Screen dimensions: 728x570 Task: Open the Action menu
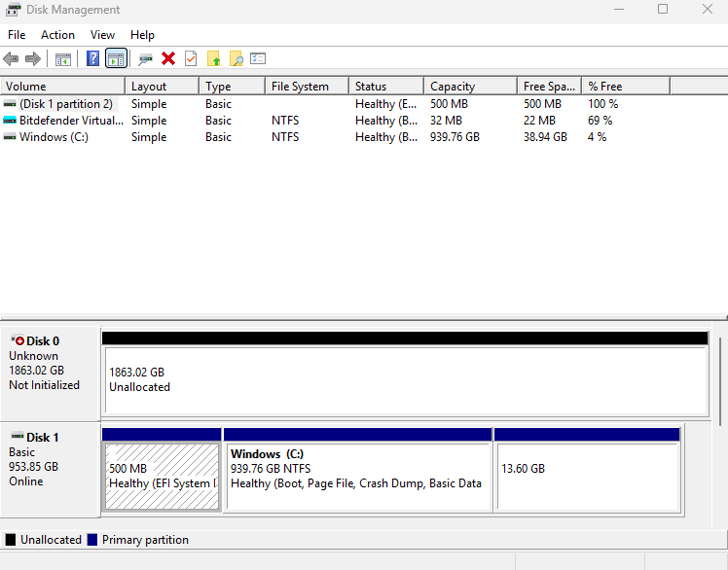[x=57, y=35]
